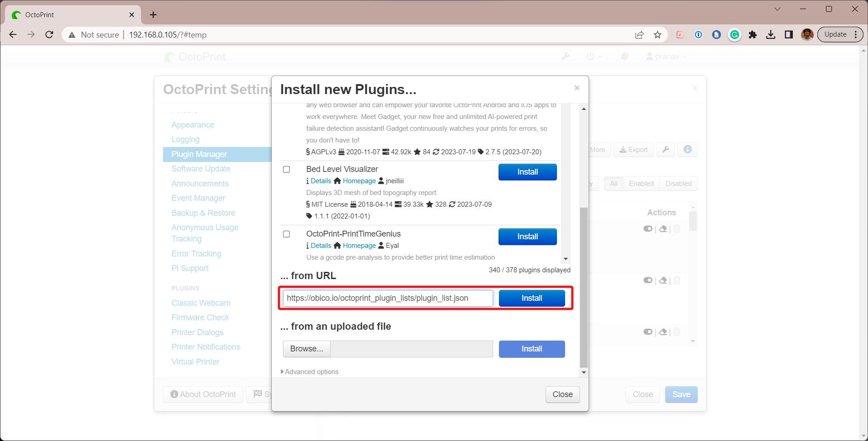The image size is (868, 441).
Task: Browse for a plugin file to upload
Action: point(307,349)
